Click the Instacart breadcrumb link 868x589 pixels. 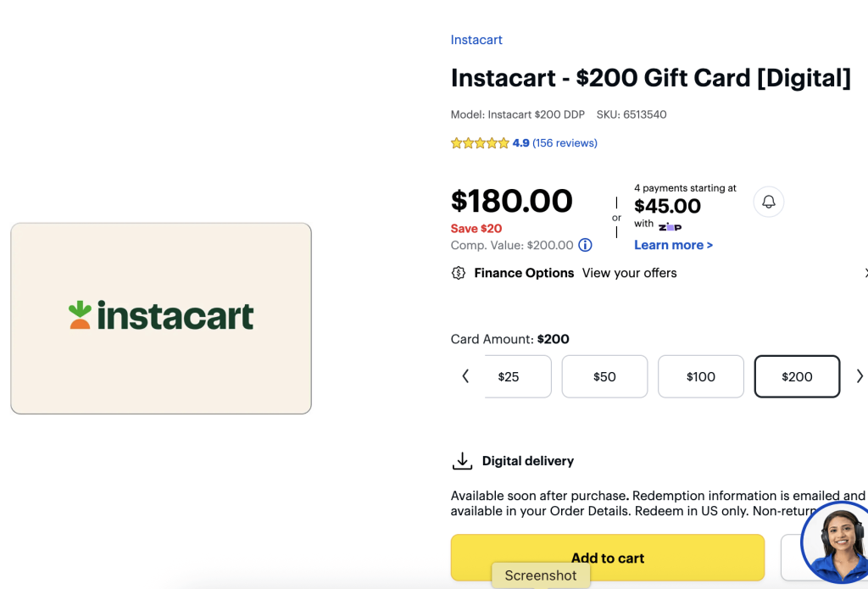(476, 40)
